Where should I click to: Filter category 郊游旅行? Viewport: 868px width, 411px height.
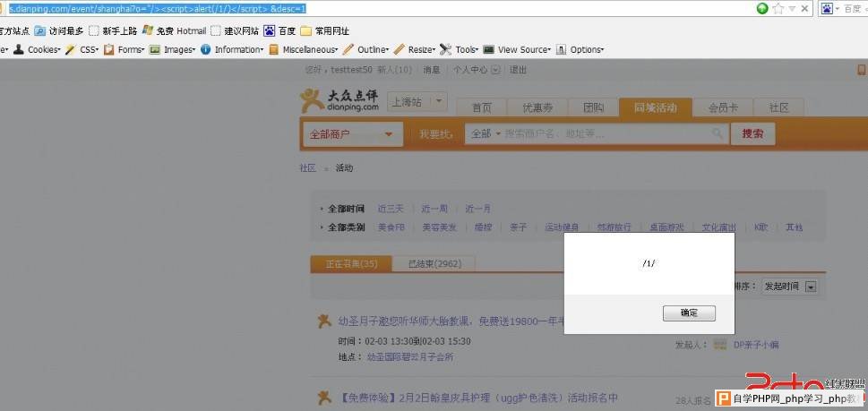pos(614,227)
